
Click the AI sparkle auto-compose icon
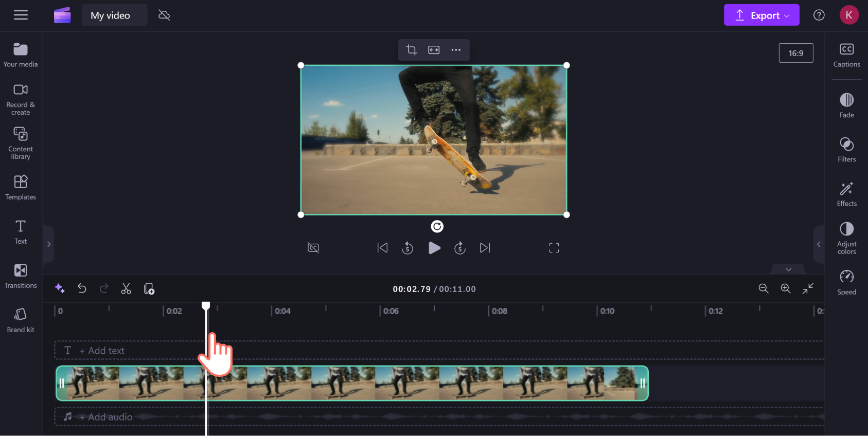[x=60, y=288]
